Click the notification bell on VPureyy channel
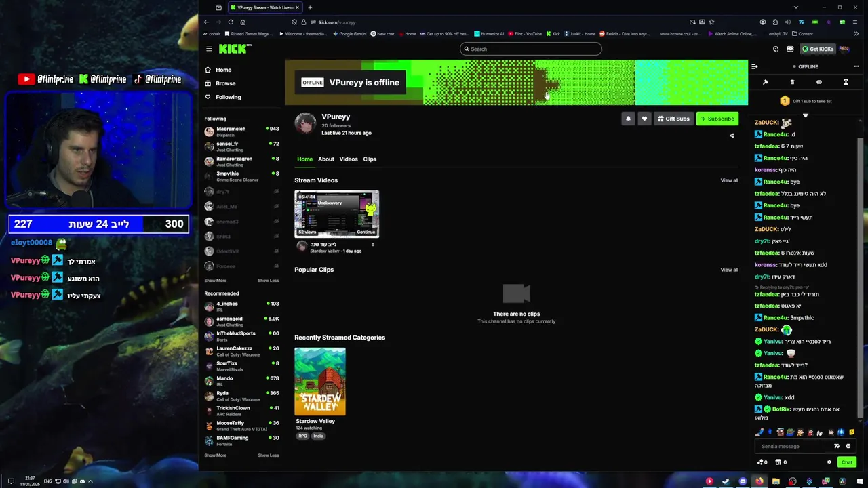868x488 pixels. coord(628,119)
